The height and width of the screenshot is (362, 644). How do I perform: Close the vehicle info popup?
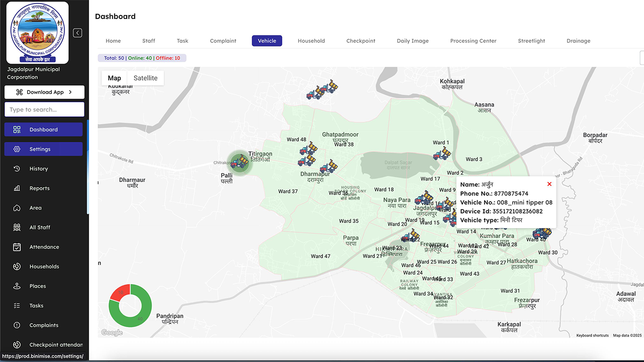(x=549, y=184)
